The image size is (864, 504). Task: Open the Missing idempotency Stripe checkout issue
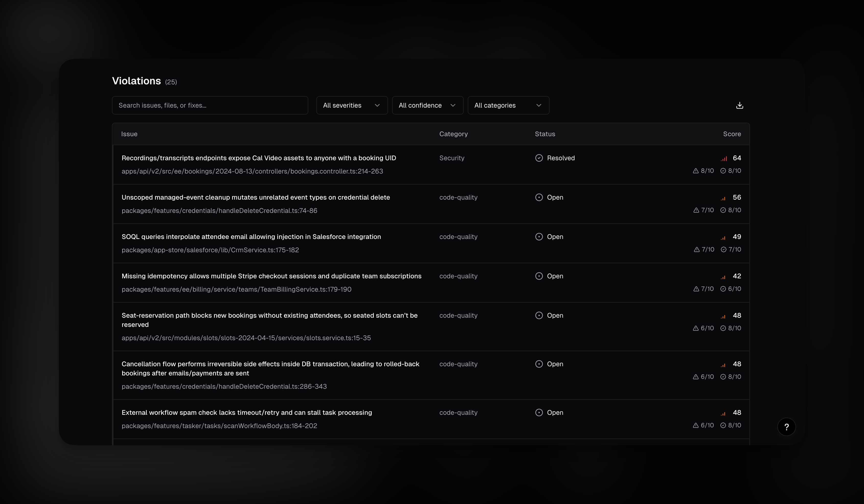tap(271, 276)
